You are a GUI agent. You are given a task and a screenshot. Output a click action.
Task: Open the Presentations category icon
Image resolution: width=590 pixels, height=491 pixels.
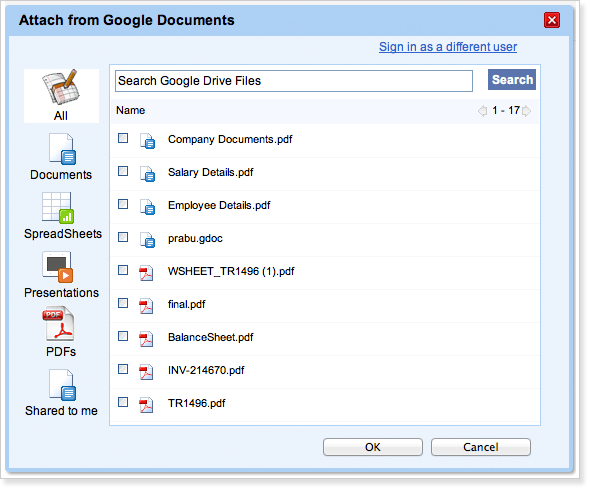[x=58, y=267]
